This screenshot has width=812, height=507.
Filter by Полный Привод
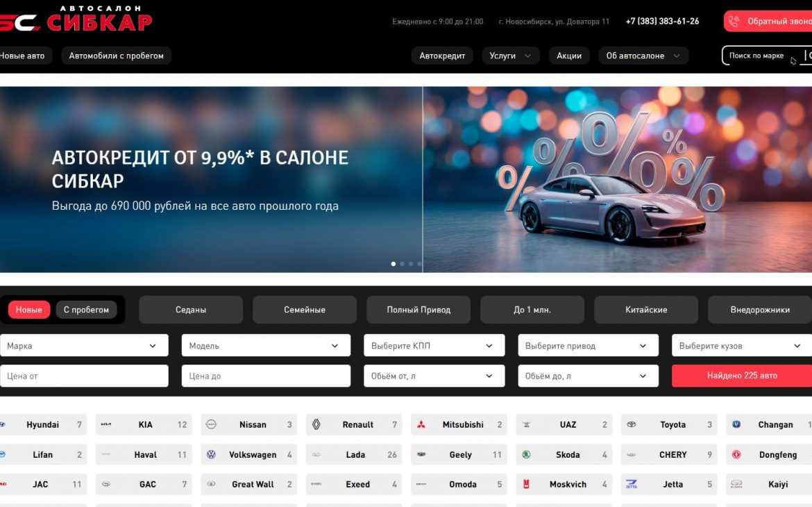418,310
